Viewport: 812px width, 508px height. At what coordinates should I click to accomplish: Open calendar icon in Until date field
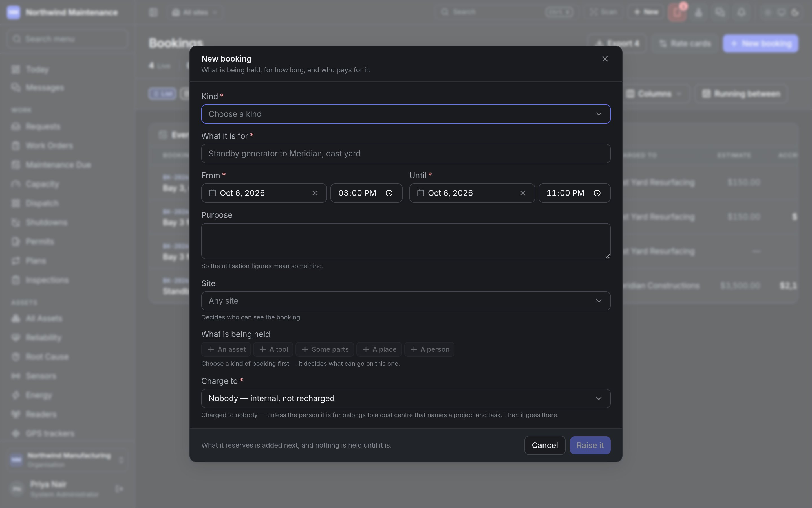tap(420, 193)
